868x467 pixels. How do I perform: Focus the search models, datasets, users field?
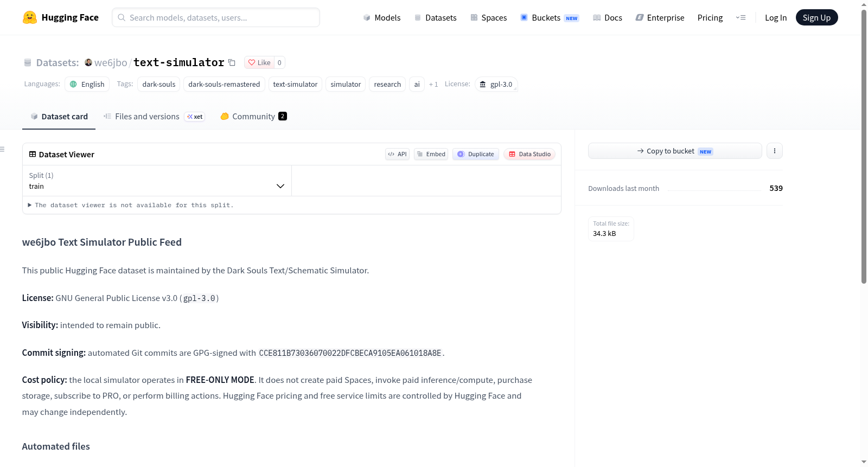216,17
